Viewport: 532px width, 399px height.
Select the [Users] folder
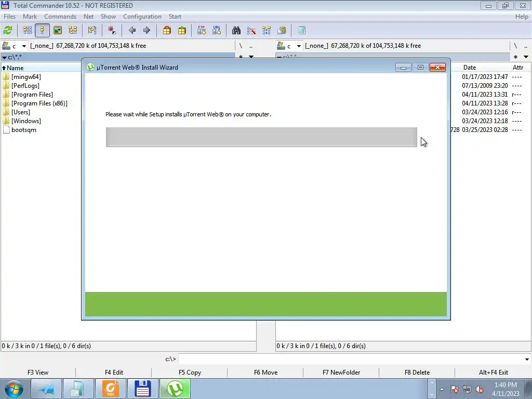21,112
